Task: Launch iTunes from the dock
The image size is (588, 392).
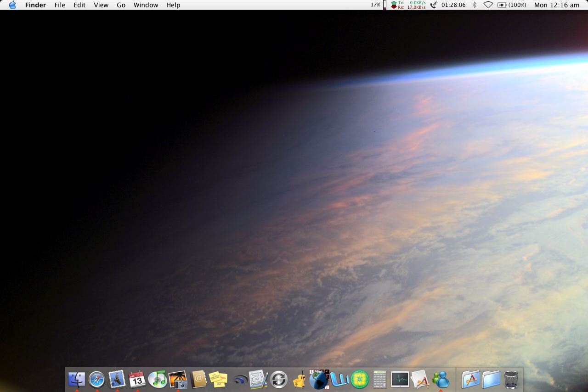Action: click(157, 380)
